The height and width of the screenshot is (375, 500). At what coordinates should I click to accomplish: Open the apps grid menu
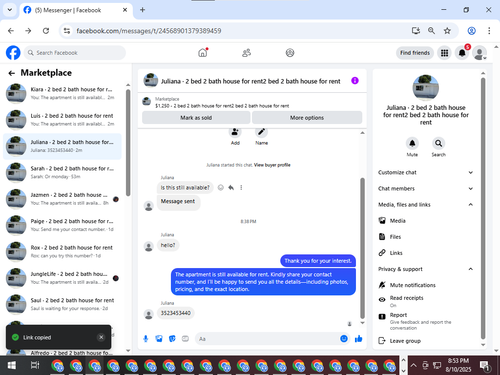click(x=444, y=53)
